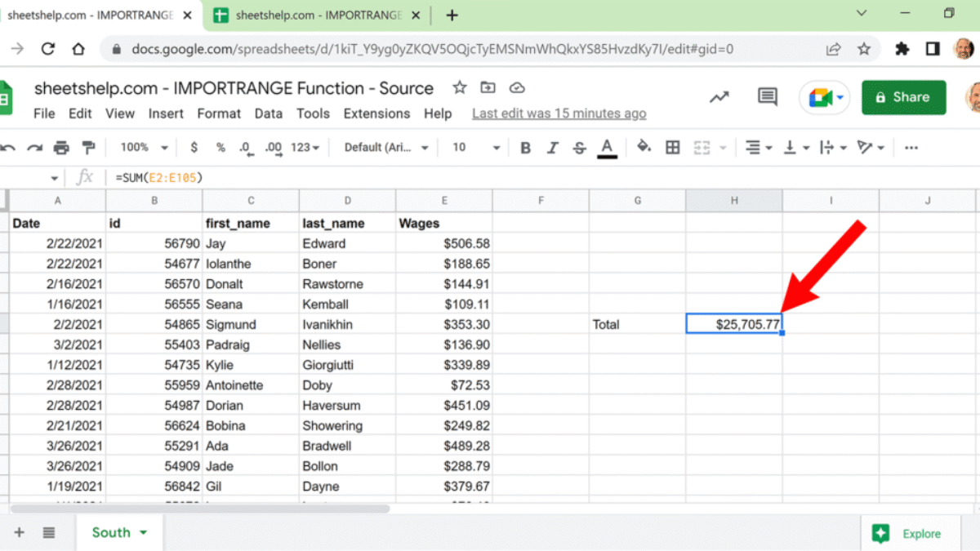Click the Print icon in toolbar
Image resolution: width=980 pixels, height=551 pixels.
tap(61, 148)
